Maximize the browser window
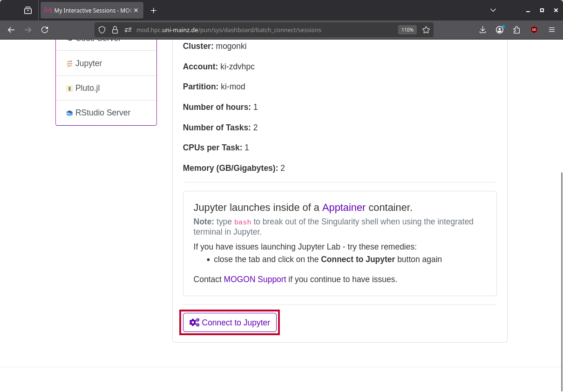This screenshot has width=563, height=392. pos(542,10)
